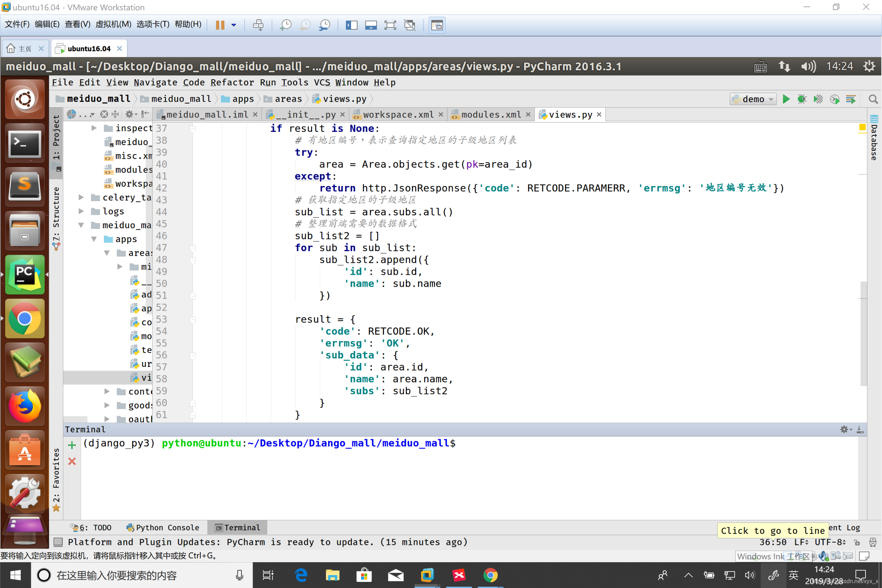Open Project panel gear settings
The height and width of the screenshot is (588, 882).
coord(130,114)
